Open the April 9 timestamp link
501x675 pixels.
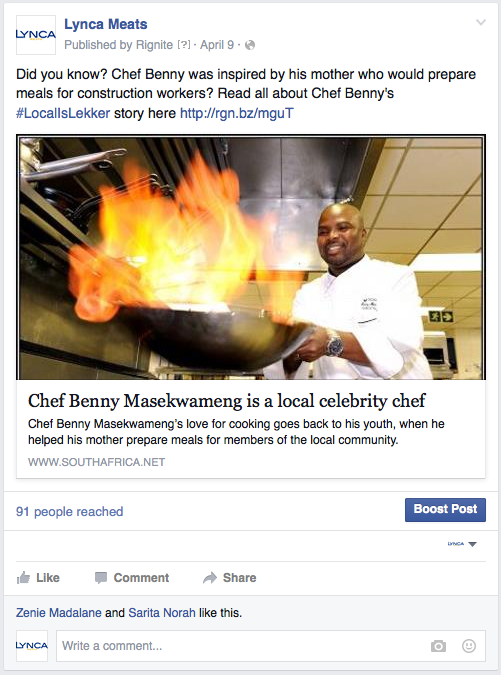[x=217, y=45]
